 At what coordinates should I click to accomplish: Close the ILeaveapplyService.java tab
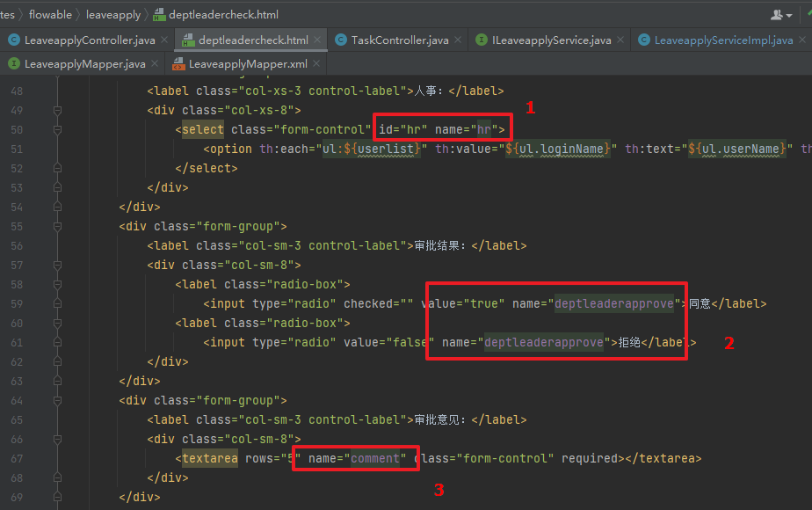pos(620,40)
